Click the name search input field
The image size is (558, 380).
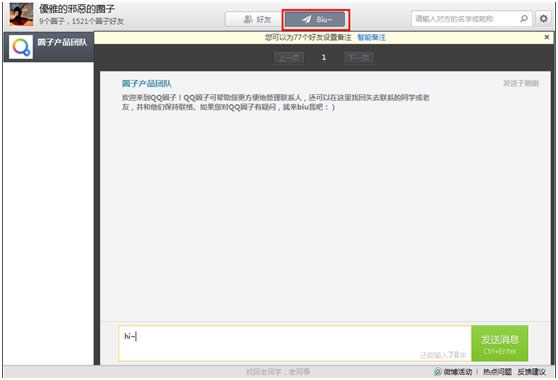click(x=466, y=19)
